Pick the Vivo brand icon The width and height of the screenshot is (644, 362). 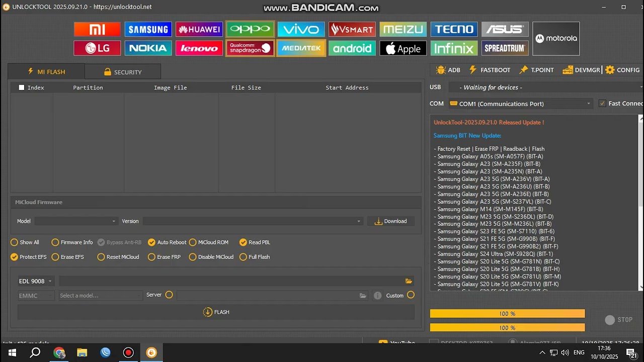tap(301, 29)
